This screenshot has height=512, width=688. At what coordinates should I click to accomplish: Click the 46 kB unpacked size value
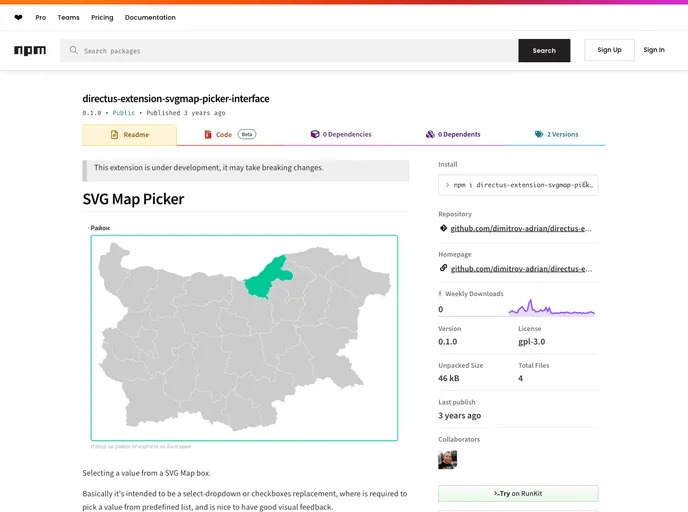click(449, 378)
